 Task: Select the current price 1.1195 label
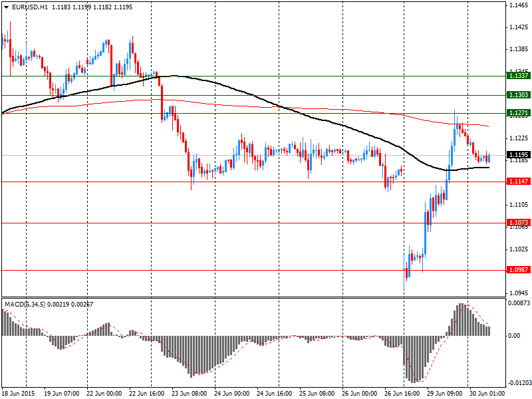pos(518,155)
